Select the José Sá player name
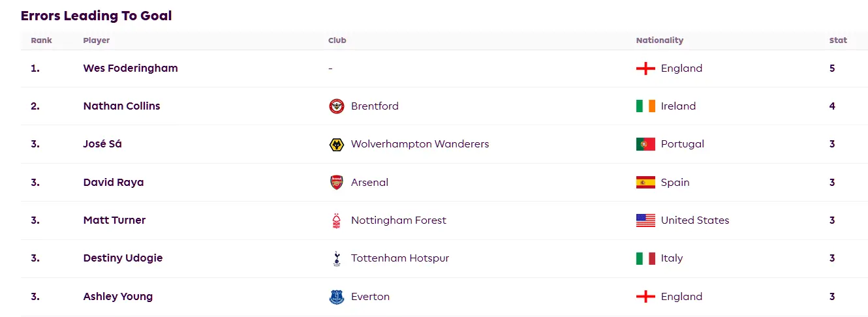868x317 pixels. pyautogui.click(x=102, y=144)
